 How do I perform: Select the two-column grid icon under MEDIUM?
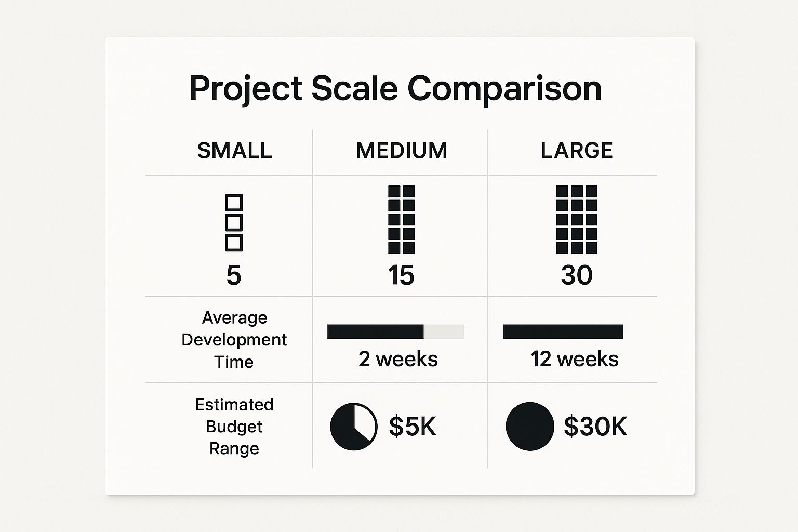pyautogui.click(x=402, y=219)
